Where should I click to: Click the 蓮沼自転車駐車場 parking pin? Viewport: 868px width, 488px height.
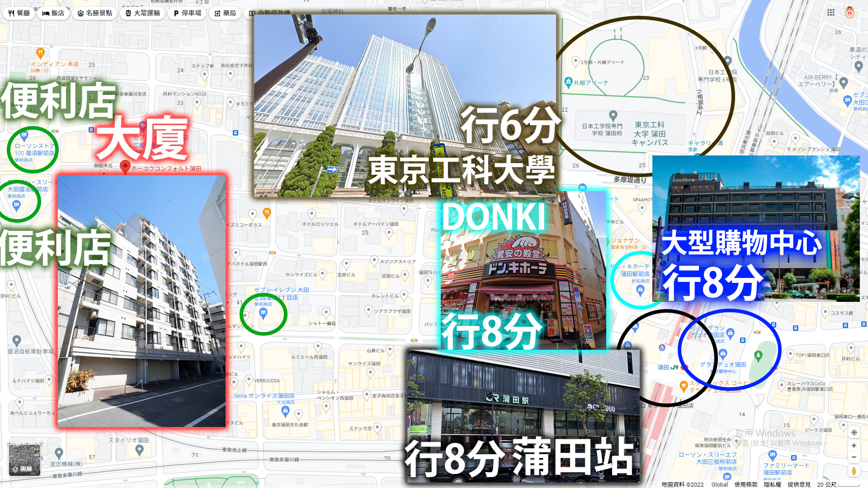tap(17, 340)
